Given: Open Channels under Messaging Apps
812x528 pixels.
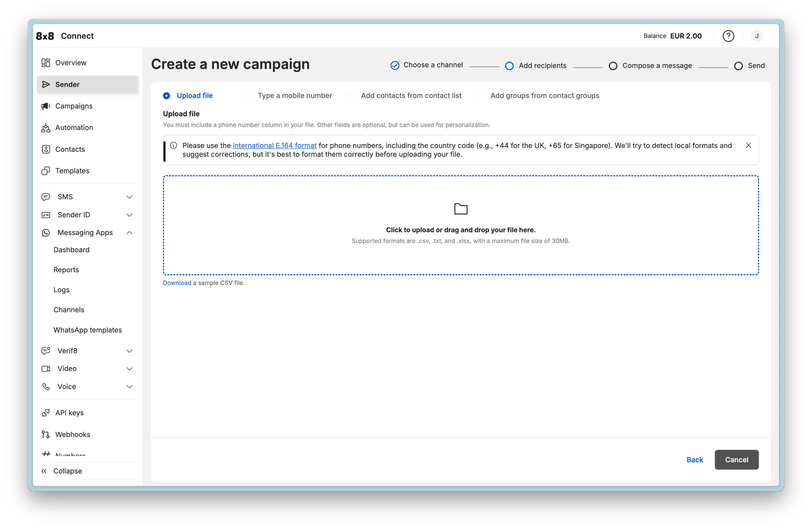Looking at the screenshot, I should pyautogui.click(x=69, y=310).
